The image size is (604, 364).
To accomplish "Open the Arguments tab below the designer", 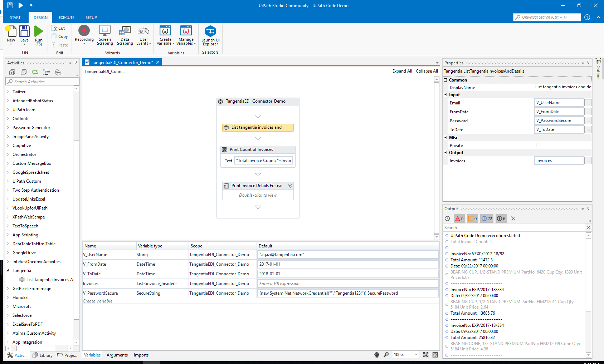I will point(117,355).
